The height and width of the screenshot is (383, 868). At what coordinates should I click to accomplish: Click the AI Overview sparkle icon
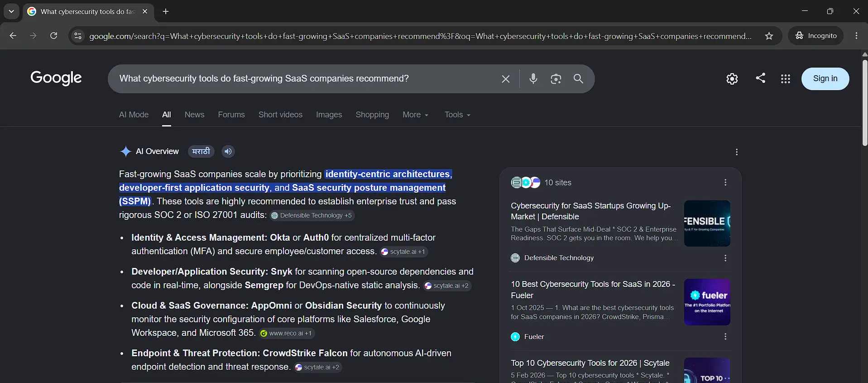(x=125, y=151)
